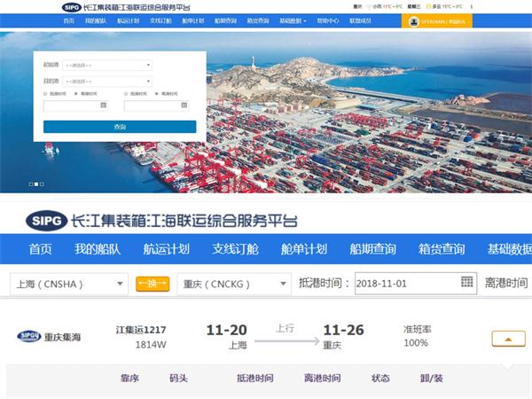Select second 抵港时间 radio button on right
The image size is (532, 399).
pos(127,93)
